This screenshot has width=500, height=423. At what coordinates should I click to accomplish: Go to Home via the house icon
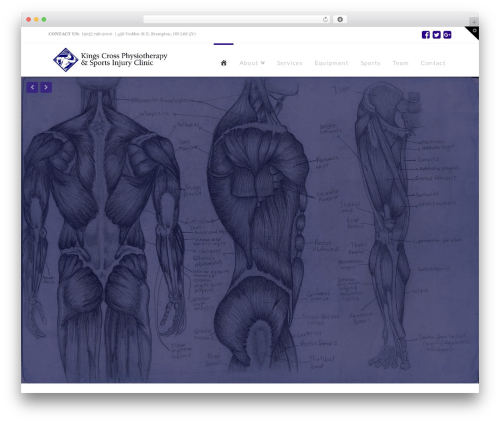coord(224,63)
